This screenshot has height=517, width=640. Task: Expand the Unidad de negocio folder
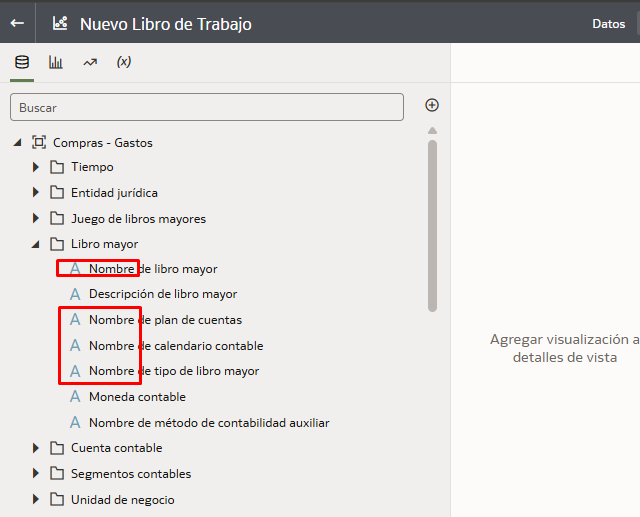[x=36, y=500]
